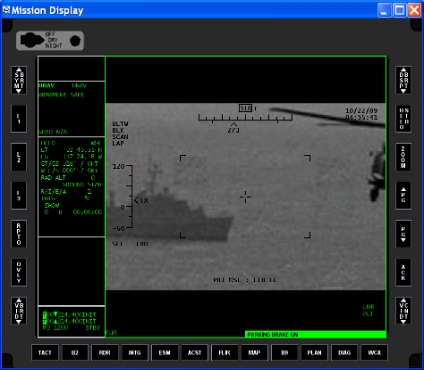Viewport: 424px width, 370px height.
Task: Click the HELO STBD bezel key
Action: click(403, 119)
